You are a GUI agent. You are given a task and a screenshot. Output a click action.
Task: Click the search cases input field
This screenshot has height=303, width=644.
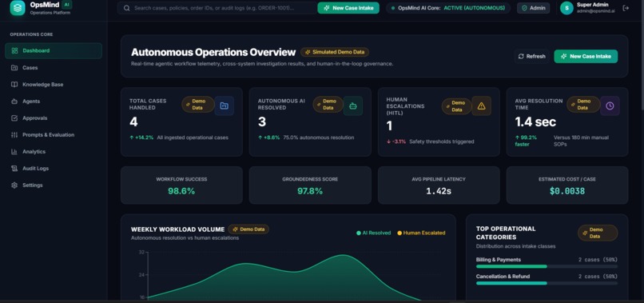[x=217, y=8]
